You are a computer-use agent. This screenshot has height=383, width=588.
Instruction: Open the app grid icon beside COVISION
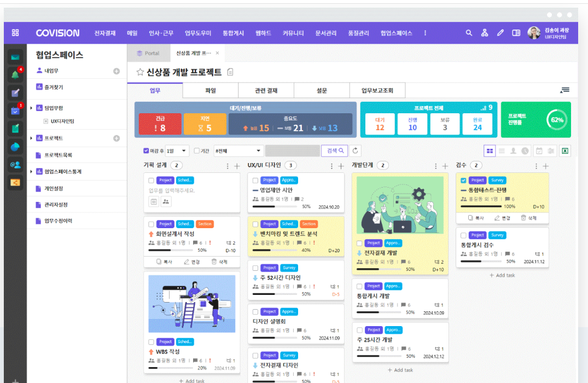click(15, 33)
